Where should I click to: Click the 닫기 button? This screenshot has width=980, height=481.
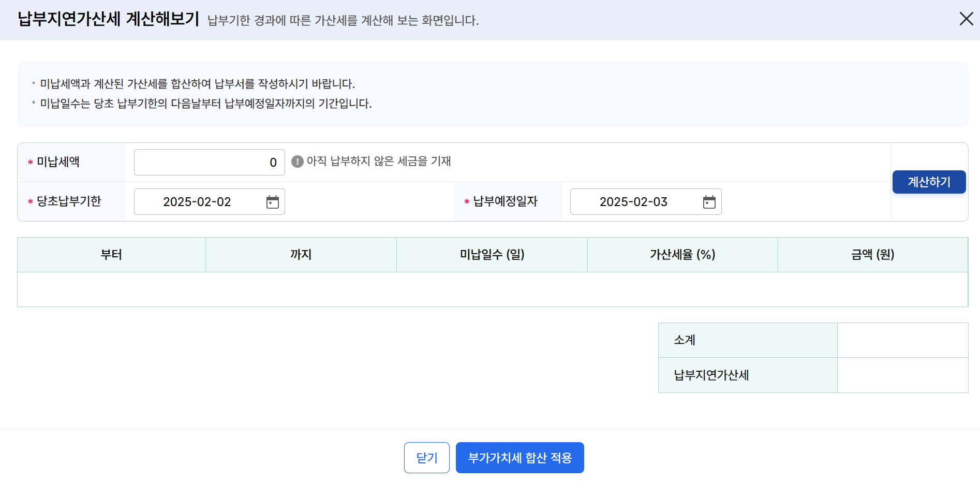tap(427, 458)
